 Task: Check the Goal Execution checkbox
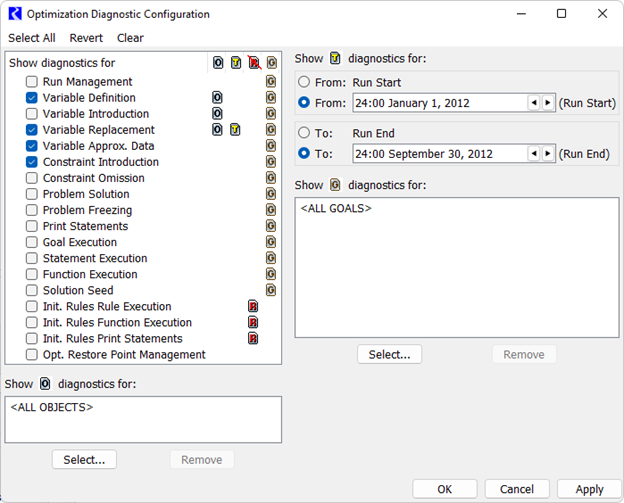(32, 242)
